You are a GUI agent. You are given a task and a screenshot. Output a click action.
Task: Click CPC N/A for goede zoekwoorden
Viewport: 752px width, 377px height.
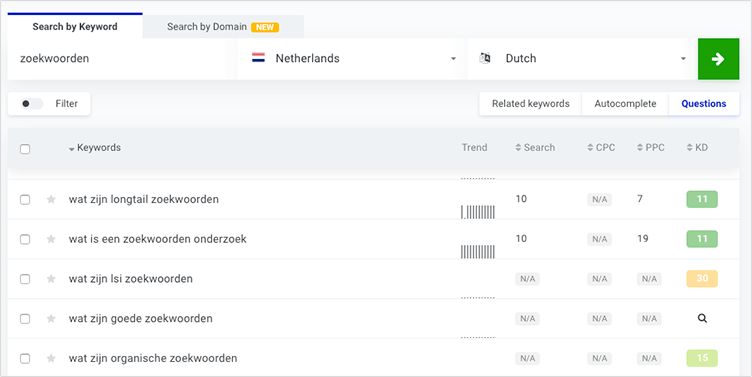599,319
